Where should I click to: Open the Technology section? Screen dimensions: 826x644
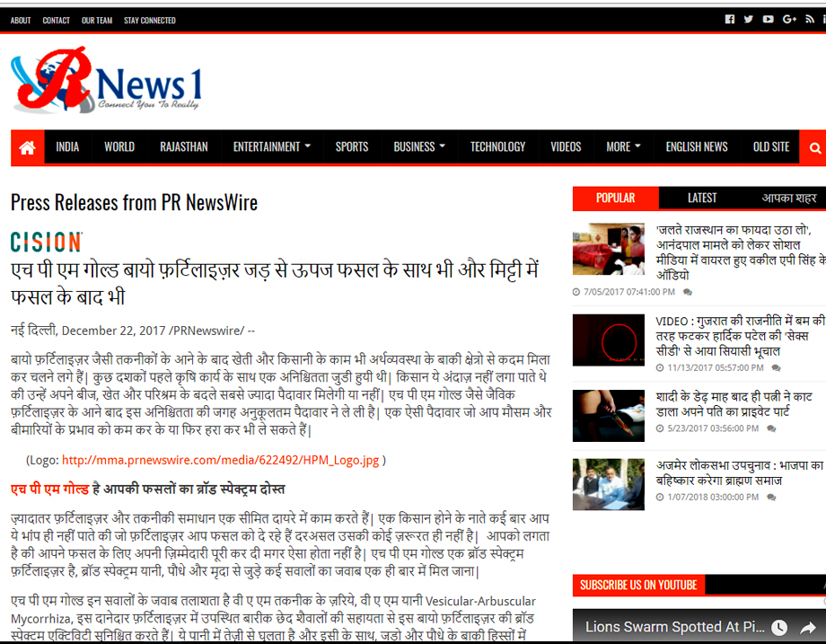coord(497,147)
